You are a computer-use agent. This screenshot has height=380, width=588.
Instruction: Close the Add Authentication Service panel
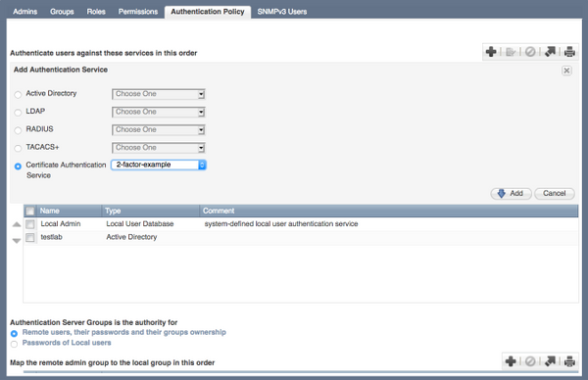pos(566,71)
